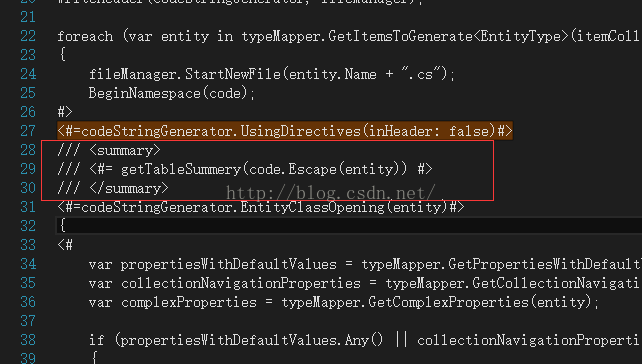Click the #> closing tag on line 26
This screenshot has width=642, height=364.
coord(65,112)
